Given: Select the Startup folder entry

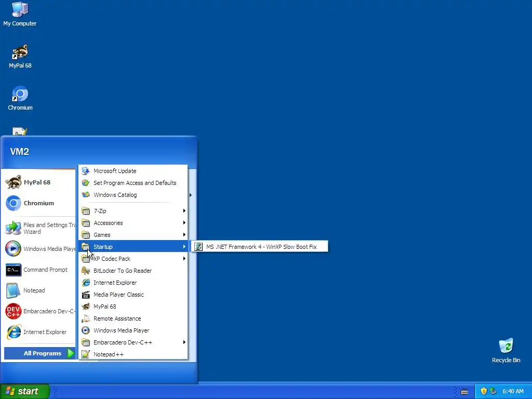Looking at the screenshot, I should coord(133,247).
